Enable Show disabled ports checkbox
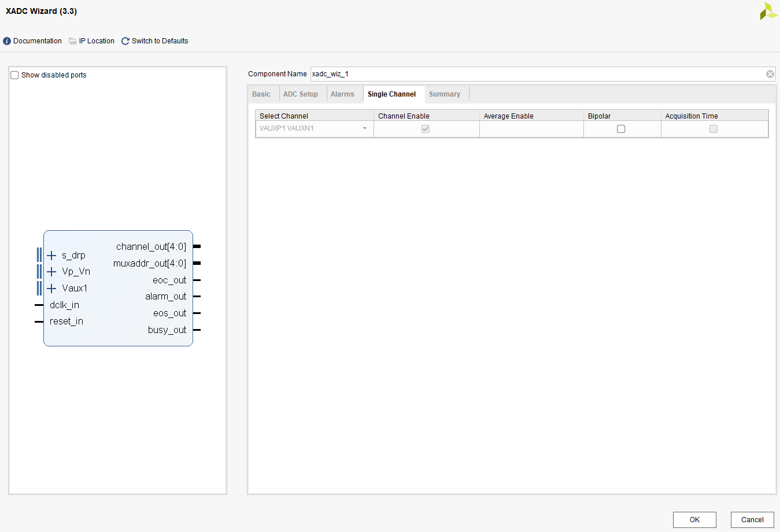 pyautogui.click(x=15, y=75)
